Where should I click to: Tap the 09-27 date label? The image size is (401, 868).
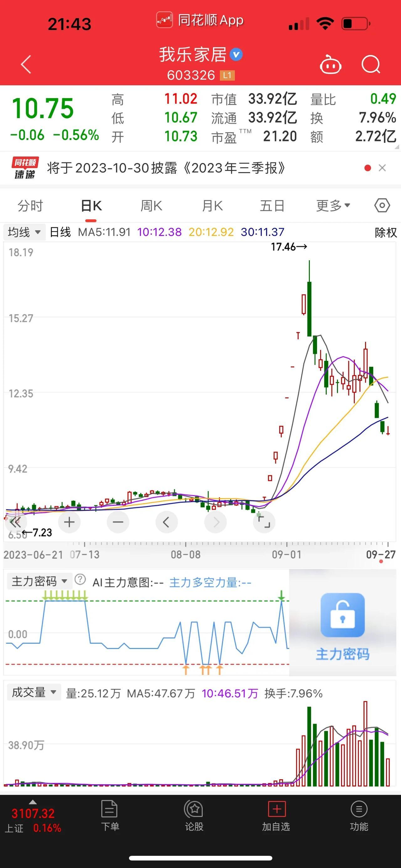381,555
